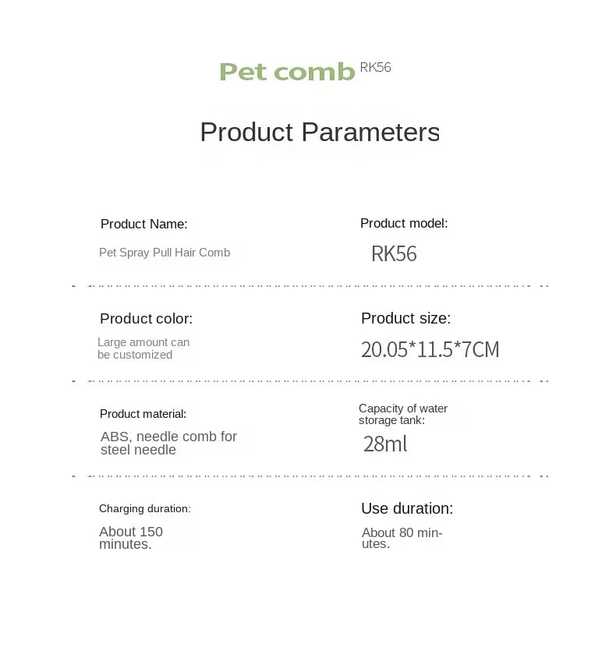Image resolution: width=616 pixels, height=672 pixels.
Task: Select the Product Parameters heading
Action: point(320,132)
